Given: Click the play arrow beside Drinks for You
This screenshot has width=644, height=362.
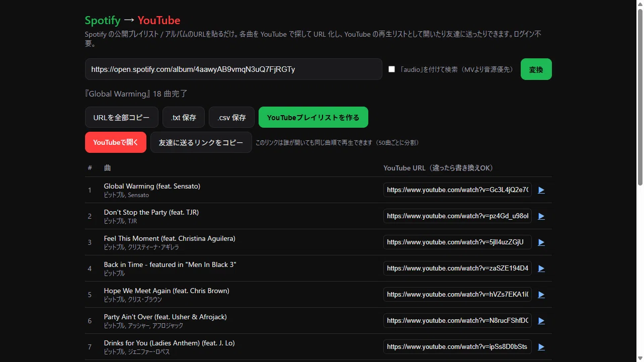Looking at the screenshot, I should coord(541,347).
